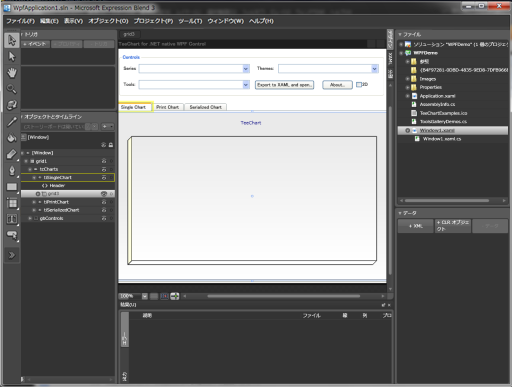This screenshot has height=387, width=512.
Task: Select the Pen tool
Action: (12, 171)
